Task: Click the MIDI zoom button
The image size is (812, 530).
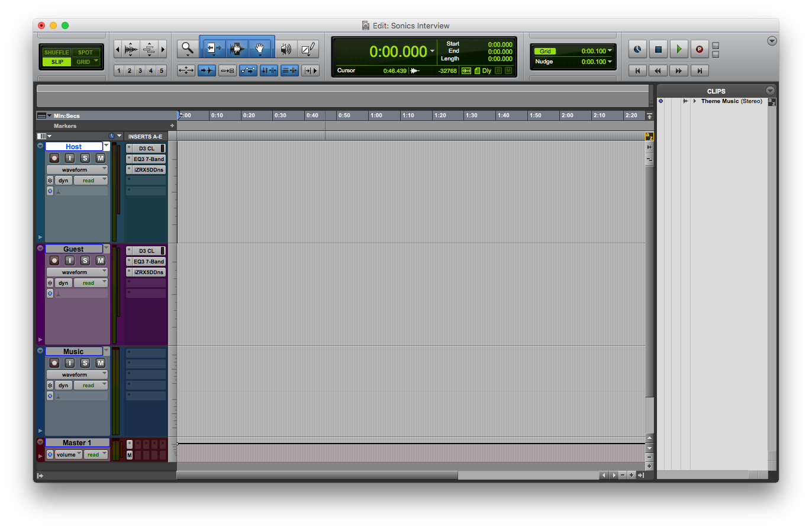Action: 149,49
